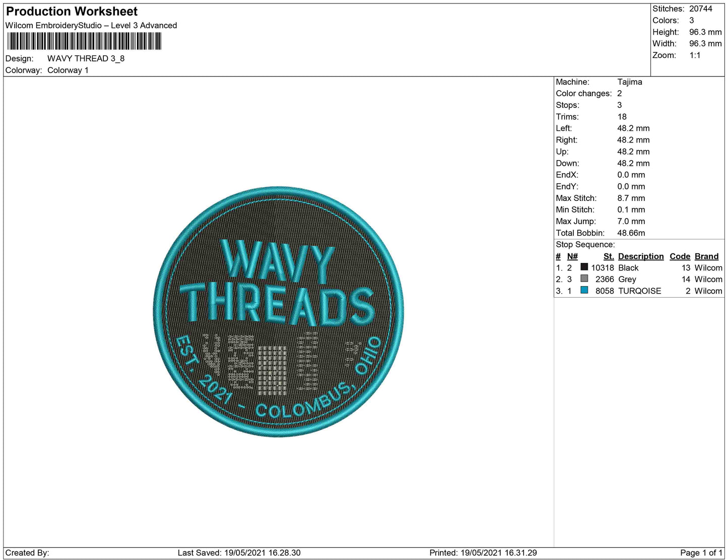
Task: Click the 'Stop Sequence:' heading
Action: (585, 245)
